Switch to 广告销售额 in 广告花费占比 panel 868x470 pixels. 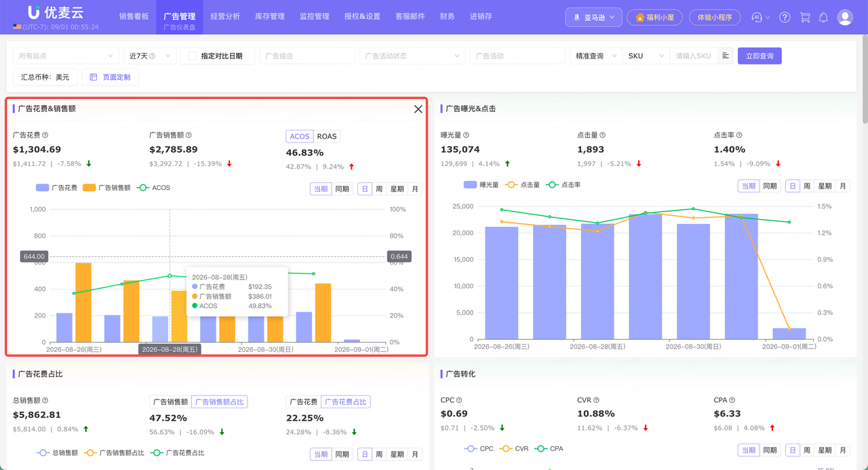pos(170,402)
